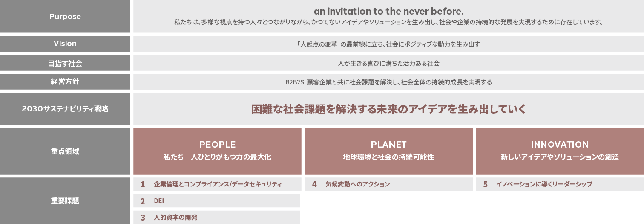Click issue 3 人的資本の開発
The width and height of the screenshot is (644, 224).
(x=217, y=217)
